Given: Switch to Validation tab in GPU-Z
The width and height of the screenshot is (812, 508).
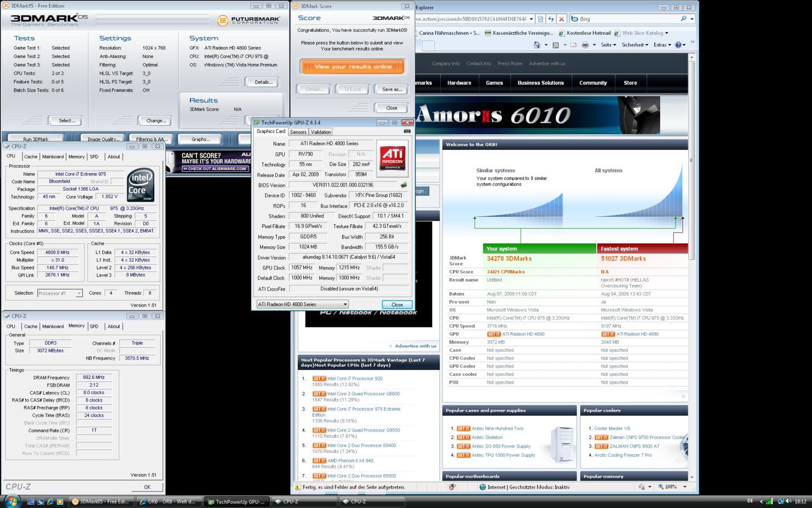Looking at the screenshot, I should pos(321,132).
